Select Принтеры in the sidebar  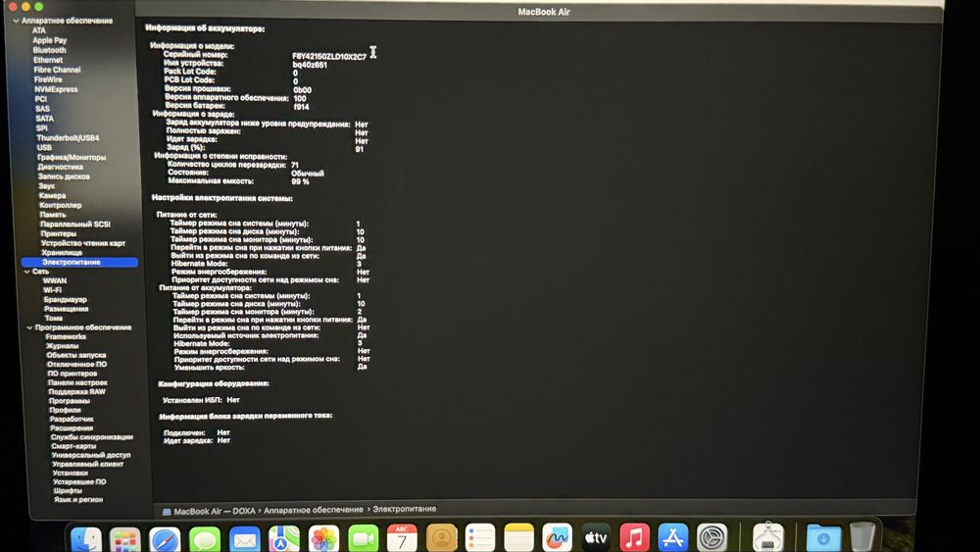59,233
